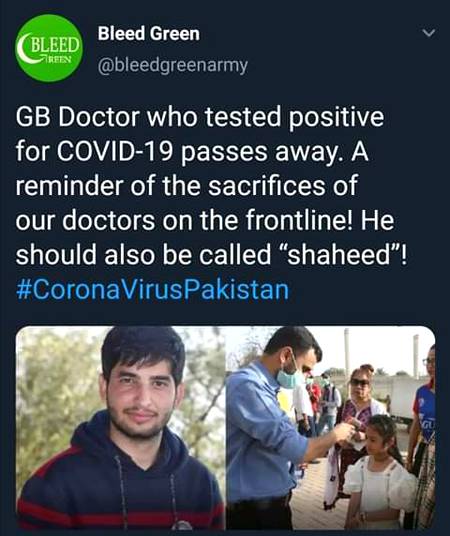The height and width of the screenshot is (536, 450).
Task: Click the crescent moon in the green logo
Action: (x=24, y=48)
